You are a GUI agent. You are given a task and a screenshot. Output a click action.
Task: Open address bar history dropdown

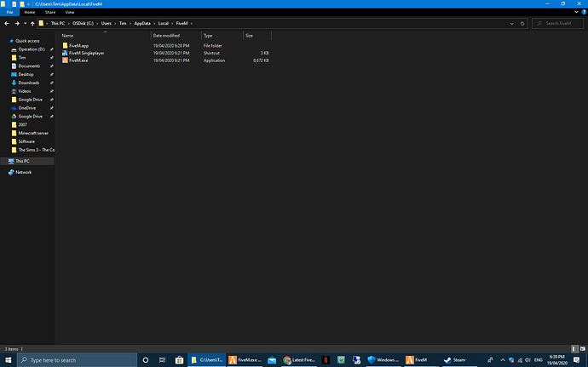pyautogui.click(x=512, y=23)
